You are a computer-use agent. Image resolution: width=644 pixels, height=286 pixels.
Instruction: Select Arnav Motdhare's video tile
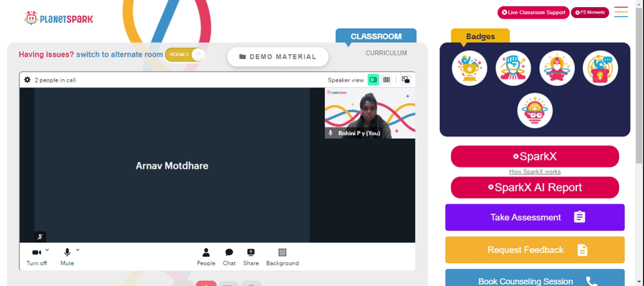tap(172, 165)
